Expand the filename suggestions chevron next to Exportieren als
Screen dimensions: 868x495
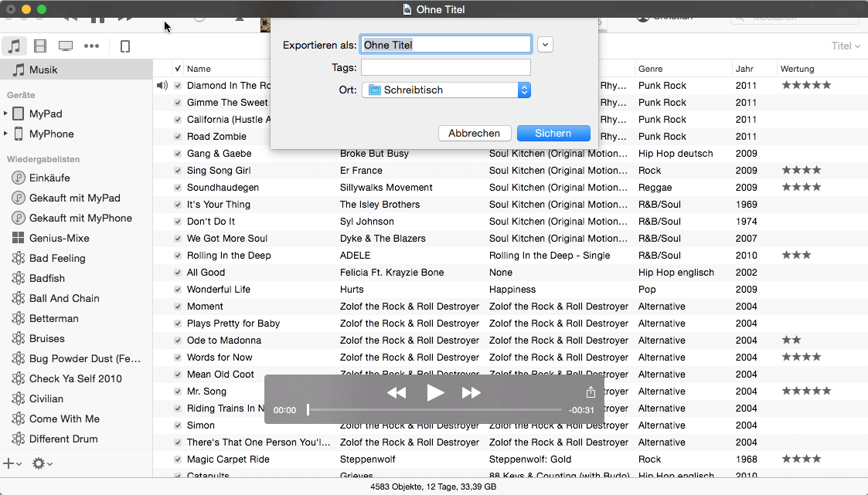(545, 44)
